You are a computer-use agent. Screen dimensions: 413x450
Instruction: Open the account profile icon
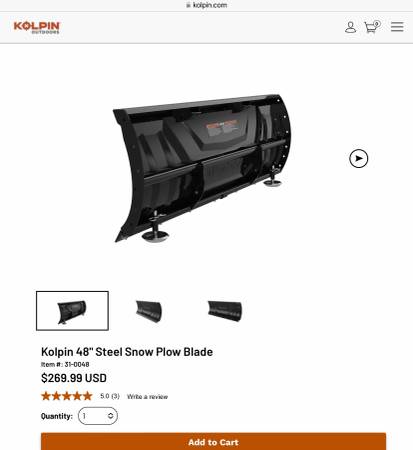[x=350, y=27]
